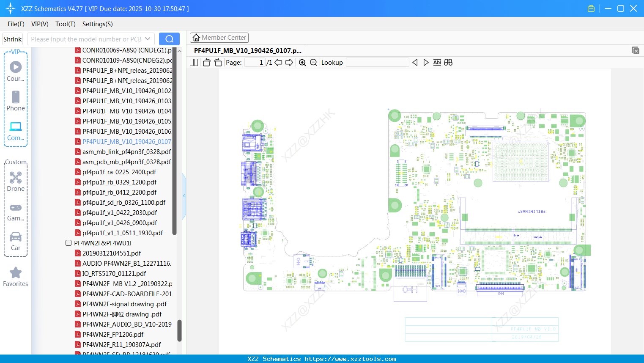Click the Member Center button

click(219, 38)
